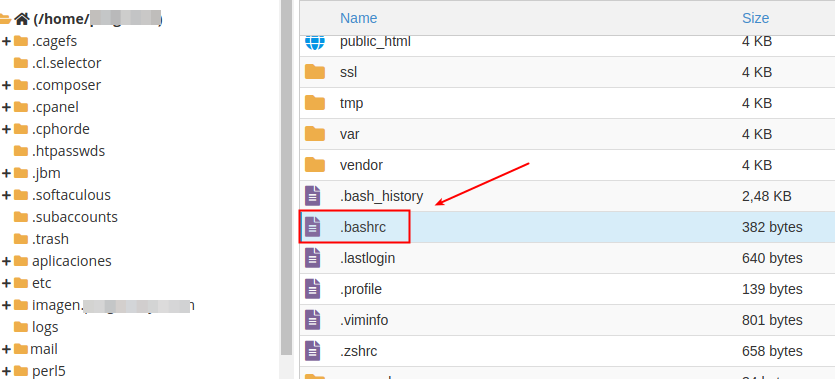Click the .cl.selector folder icon

tap(21, 63)
